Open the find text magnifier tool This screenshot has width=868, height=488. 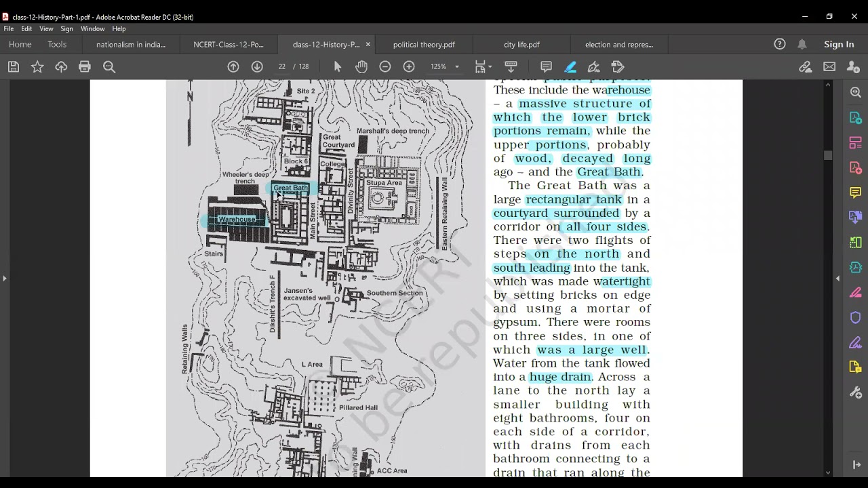click(109, 66)
